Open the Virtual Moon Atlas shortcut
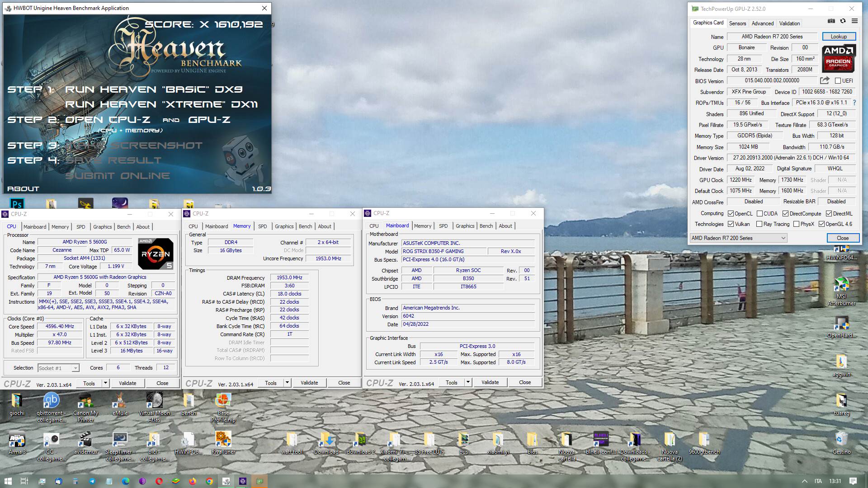Viewport: 868px width, 488px height. [154, 407]
